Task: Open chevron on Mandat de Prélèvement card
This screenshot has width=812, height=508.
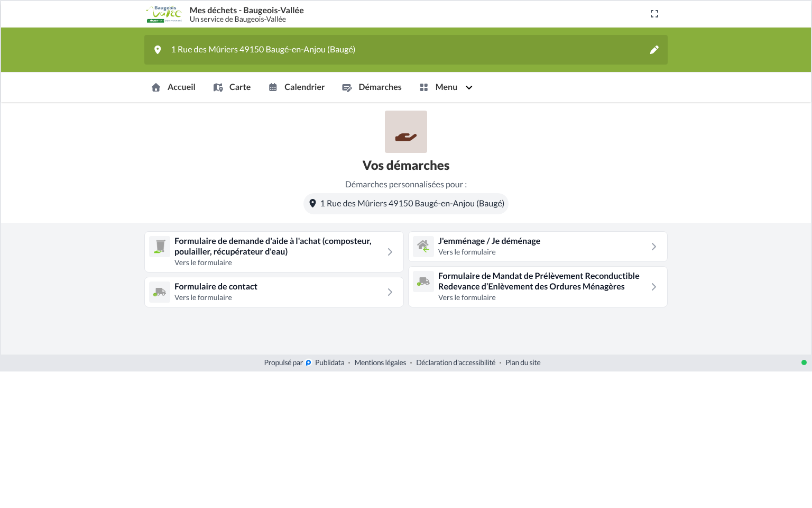Action: click(x=654, y=287)
